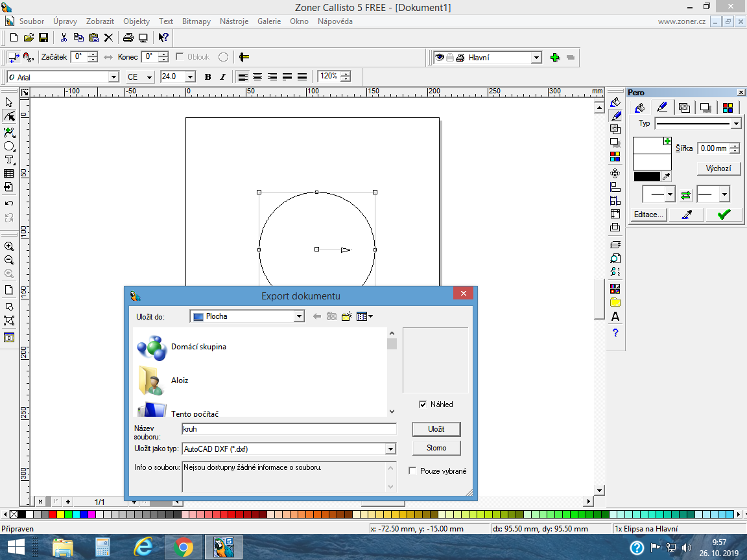Uncheck the Náhled preview checkbox
This screenshot has height=560, width=747.
[x=423, y=404]
